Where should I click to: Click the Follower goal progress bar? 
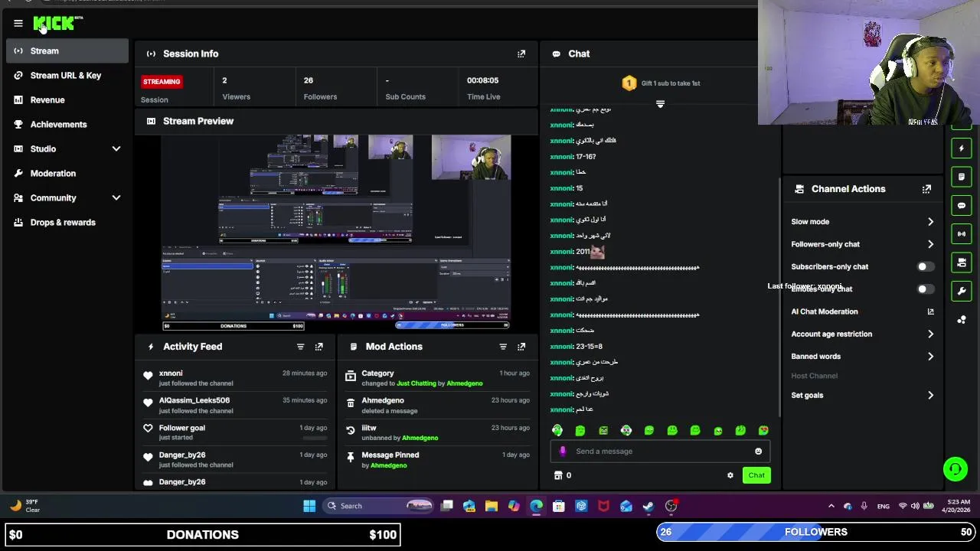315,438
